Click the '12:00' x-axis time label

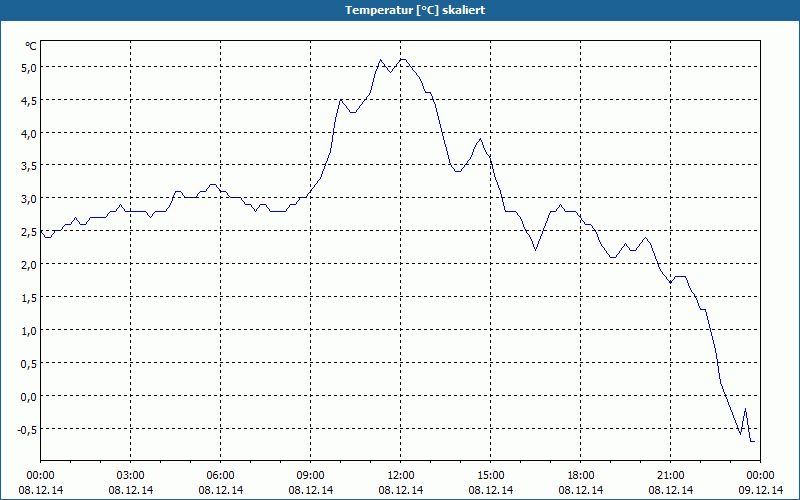401,476
